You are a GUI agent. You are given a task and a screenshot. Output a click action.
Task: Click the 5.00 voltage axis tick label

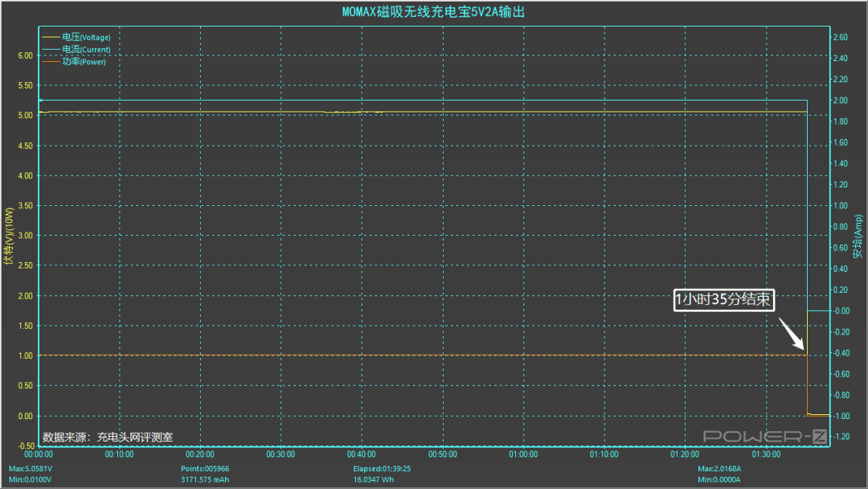coord(26,115)
